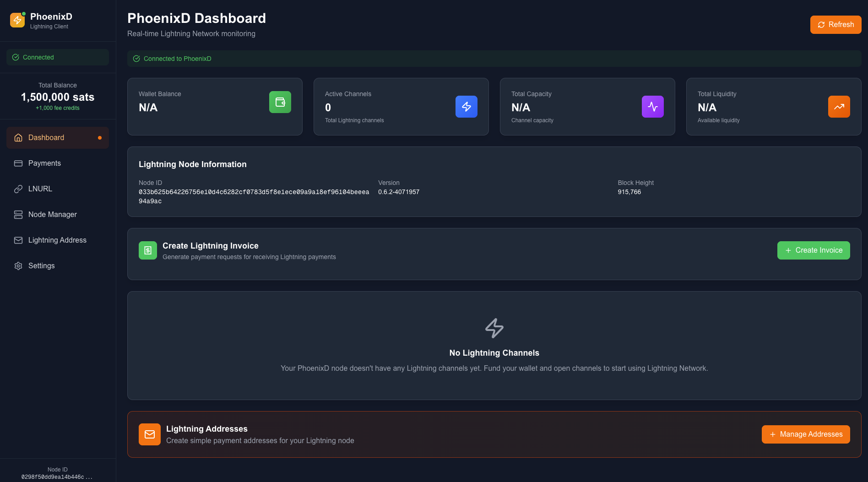This screenshot has width=868, height=482.
Task: Click the orange dot indicator on Dashboard item
Action: click(100, 138)
